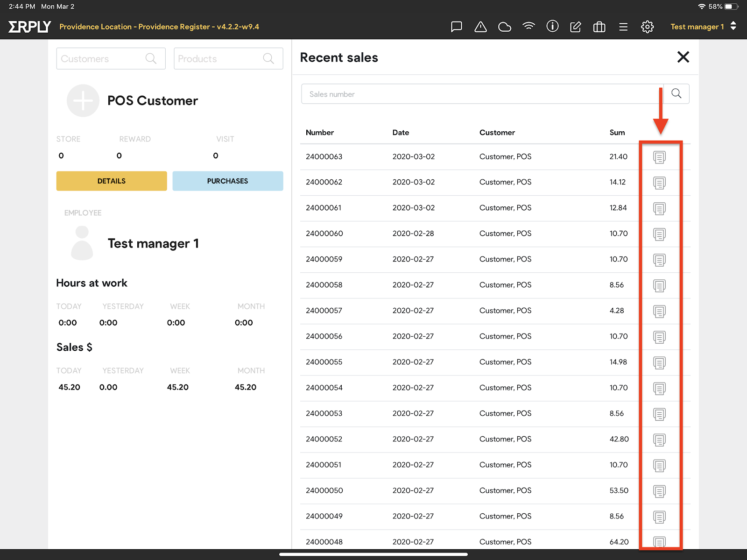Click the edit note pencil icon
The image size is (747, 560).
tap(576, 27)
